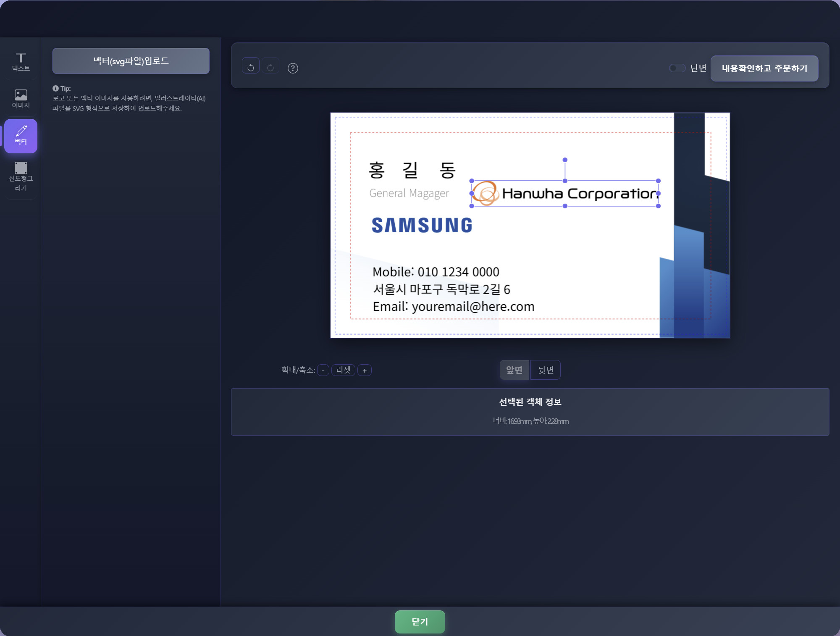Click the top-left resize handle of Hanwha logo

(472, 181)
